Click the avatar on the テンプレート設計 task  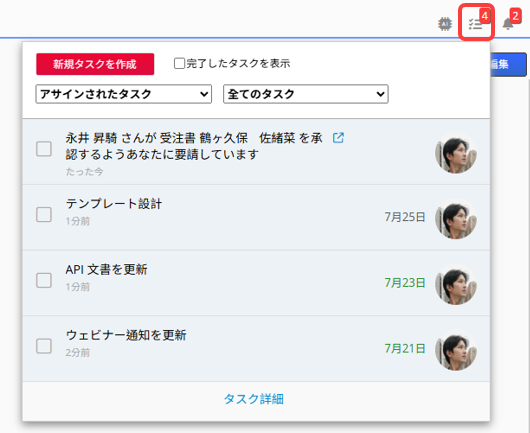[456, 218]
